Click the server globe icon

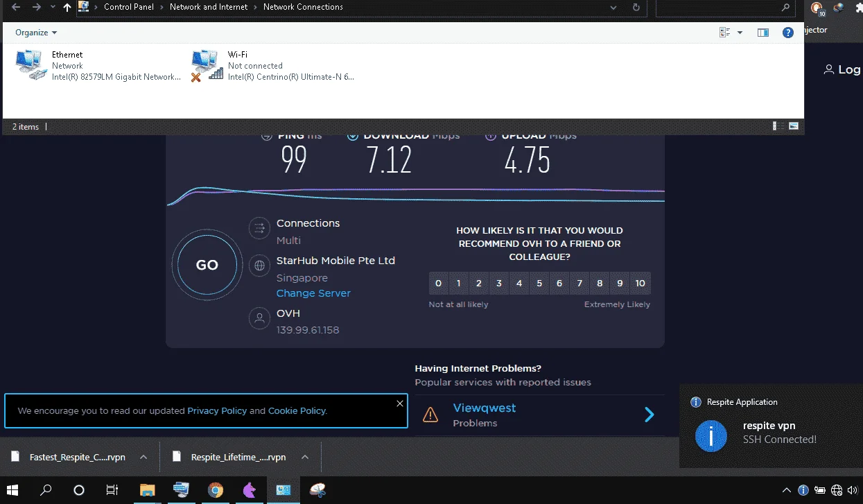point(259,265)
